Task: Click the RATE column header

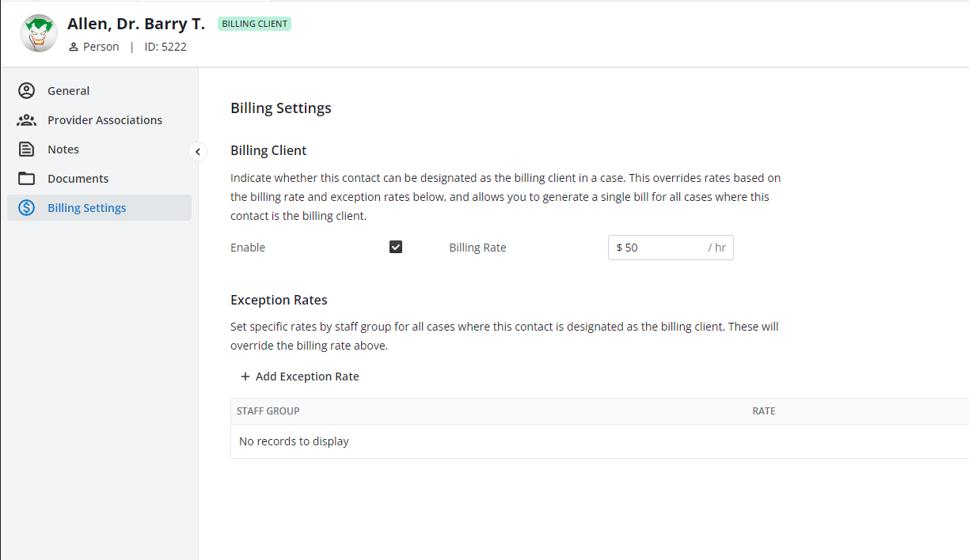Action: click(764, 411)
